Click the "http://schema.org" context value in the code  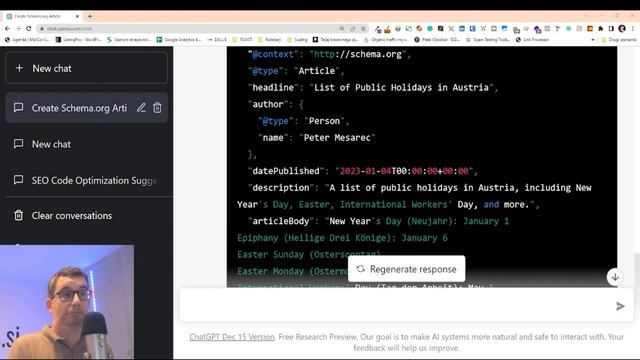tap(358, 54)
